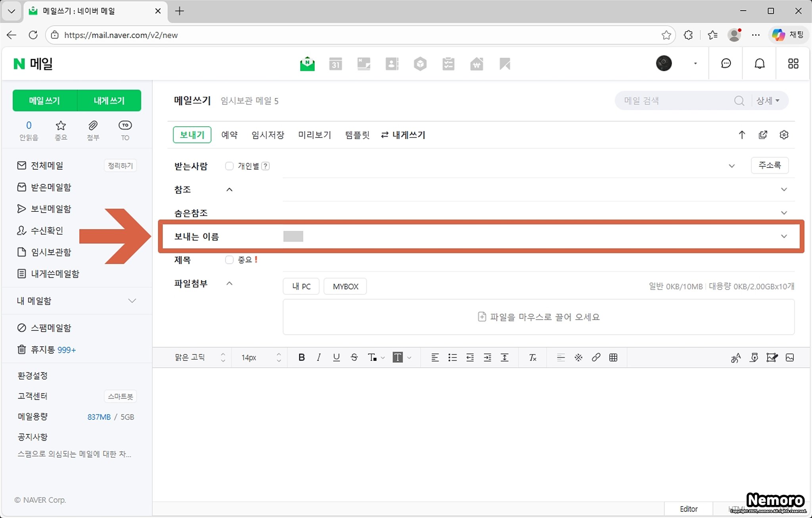Open compose window in new popup
This screenshot has width=812, height=518.
pyautogui.click(x=763, y=135)
